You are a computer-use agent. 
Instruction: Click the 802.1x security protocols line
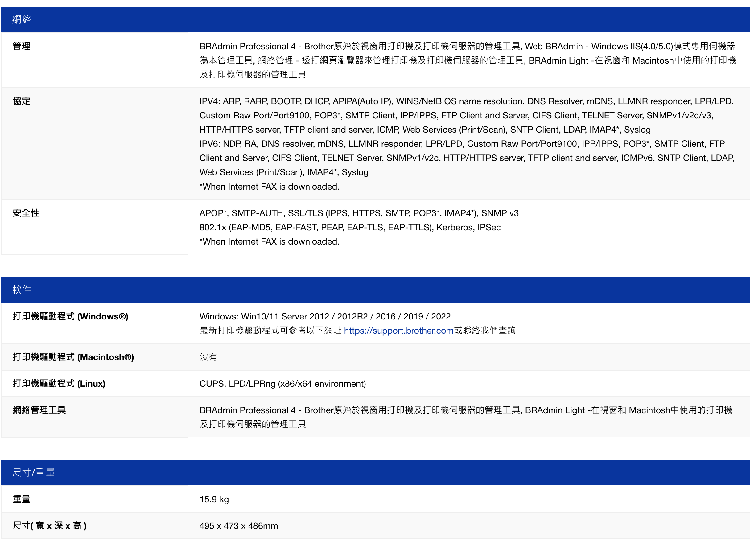click(349, 227)
